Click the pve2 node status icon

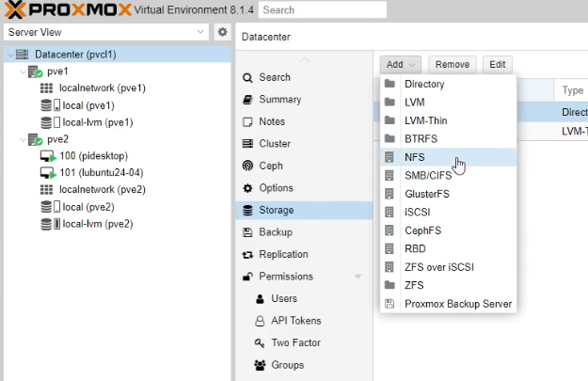pos(36,139)
